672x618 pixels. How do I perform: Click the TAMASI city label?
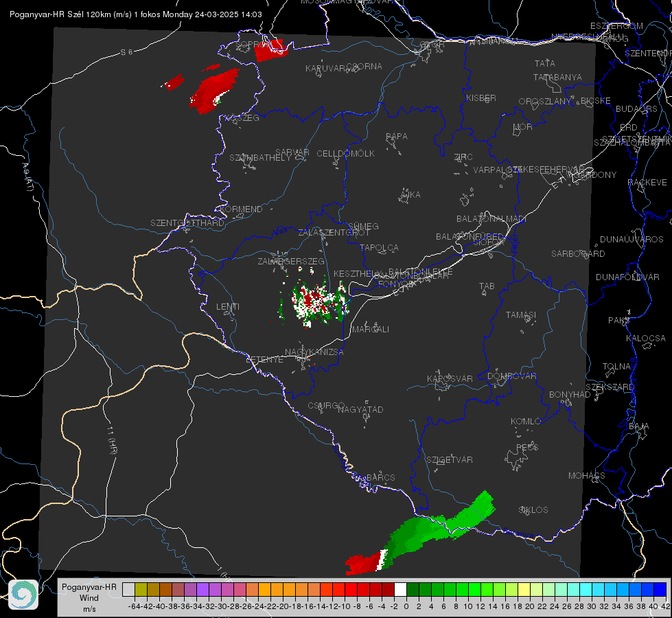[521, 315]
